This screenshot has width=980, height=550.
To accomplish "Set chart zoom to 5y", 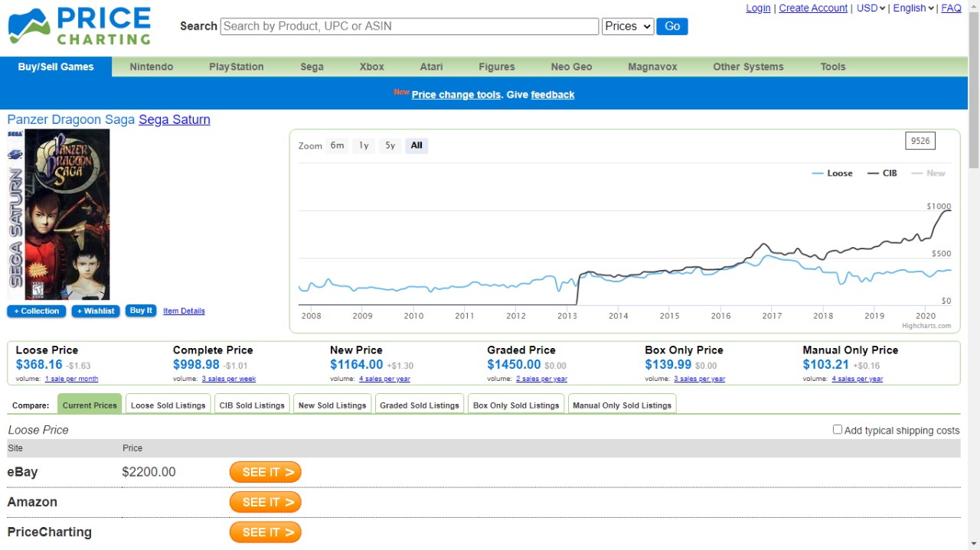I will [390, 145].
